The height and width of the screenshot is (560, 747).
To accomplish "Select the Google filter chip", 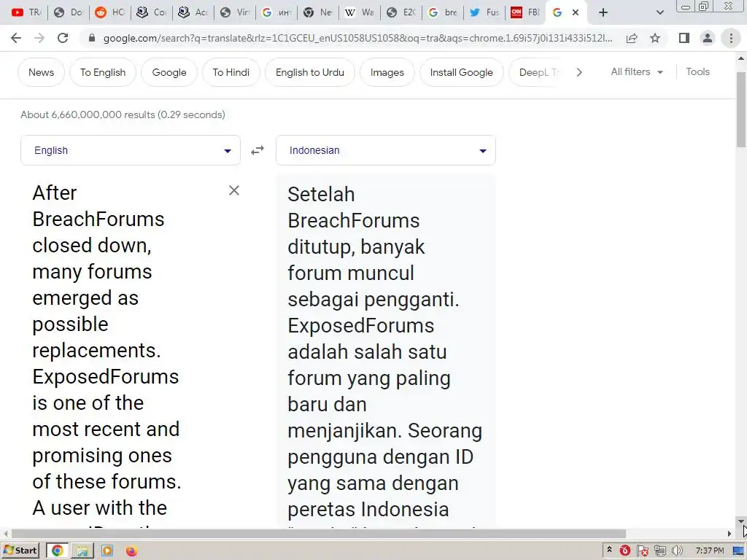I will [169, 72].
